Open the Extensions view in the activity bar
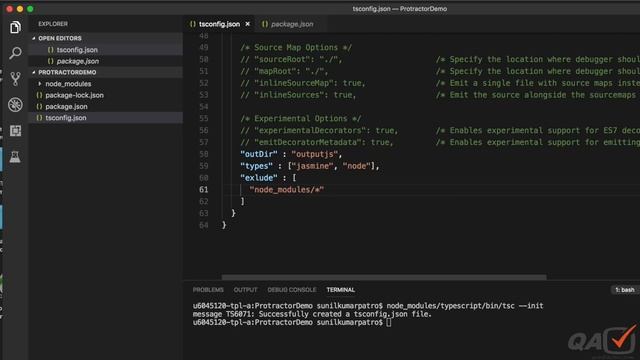The image size is (640, 360). [x=15, y=131]
